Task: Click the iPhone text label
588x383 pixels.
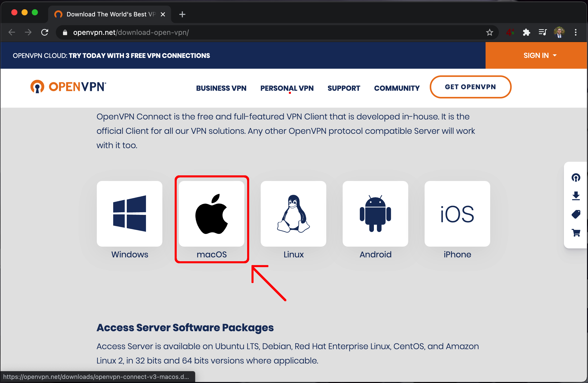Action: pos(457,254)
